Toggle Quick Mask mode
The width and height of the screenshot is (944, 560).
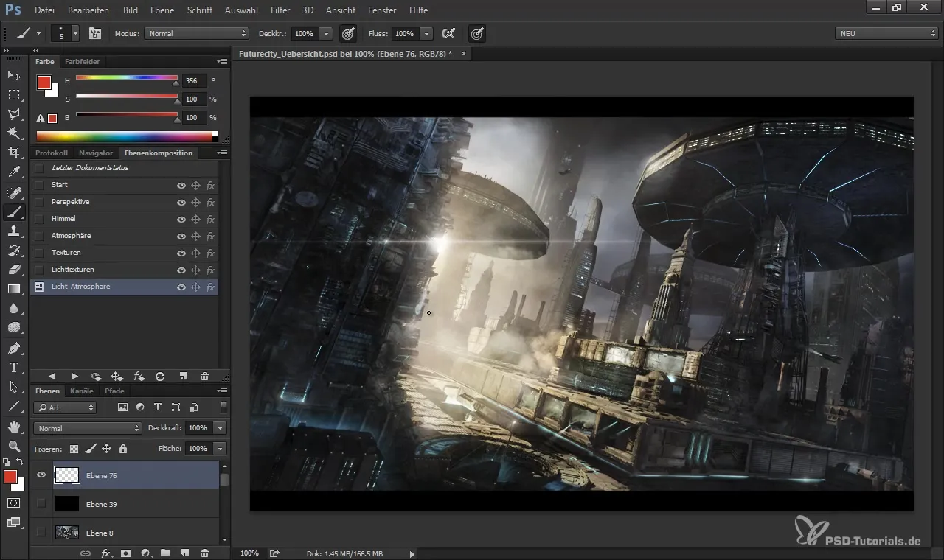(x=14, y=503)
